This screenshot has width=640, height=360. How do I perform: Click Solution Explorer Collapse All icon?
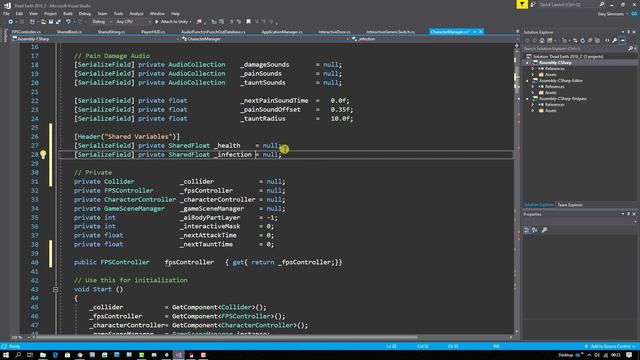pos(590,40)
